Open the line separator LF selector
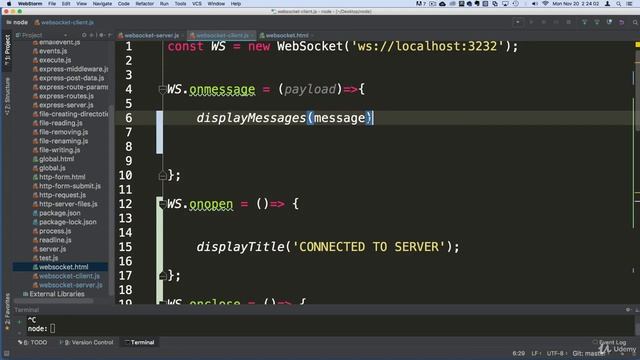The image size is (640, 360). pyautogui.click(x=536, y=353)
